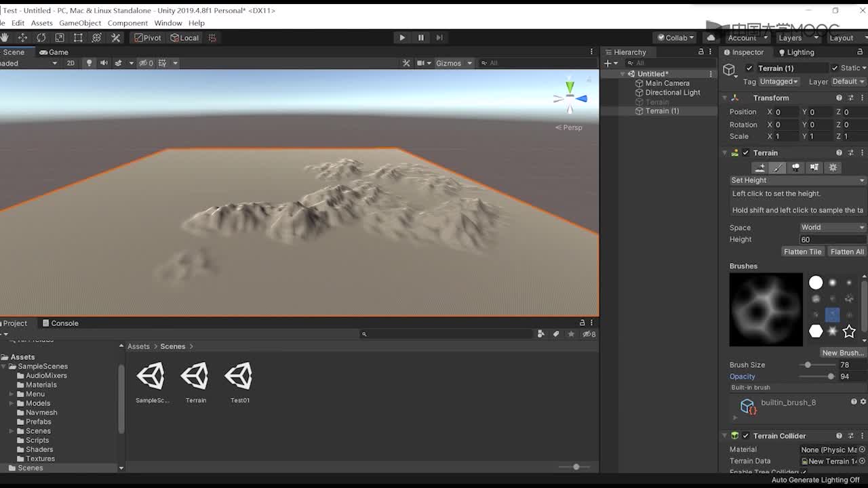Switch to the Game tab
Viewport: 868px width, 488px height.
pos(54,52)
